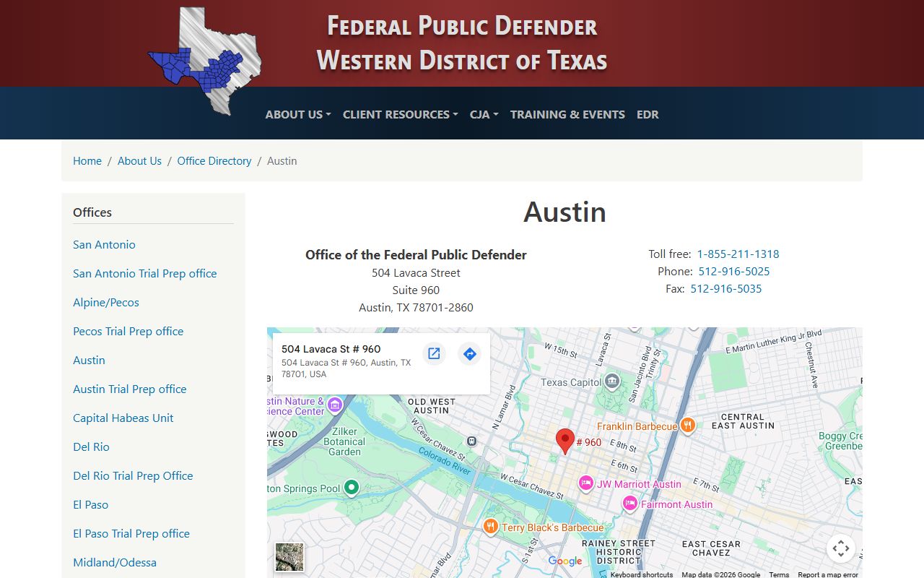Image resolution: width=924 pixels, height=578 pixels.
Task: Open larger map icon in address card
Action: pyautogui.click(x=434, y=353)
